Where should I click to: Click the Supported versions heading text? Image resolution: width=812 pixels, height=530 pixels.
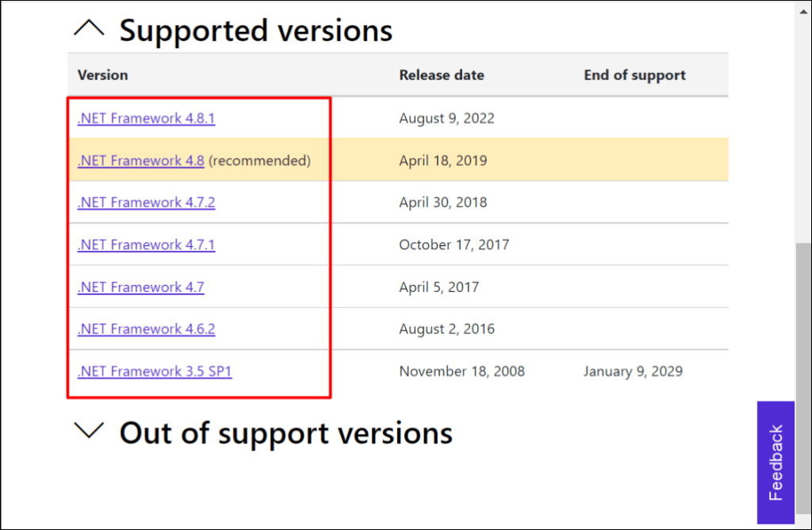(256, 30)
